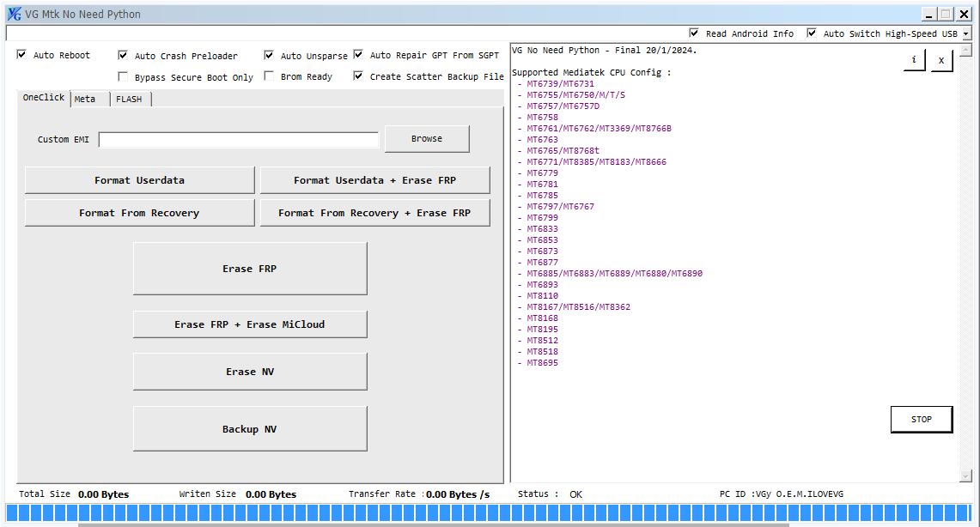
Task: Click the Writen Size value
Action: tap(271, 494)
